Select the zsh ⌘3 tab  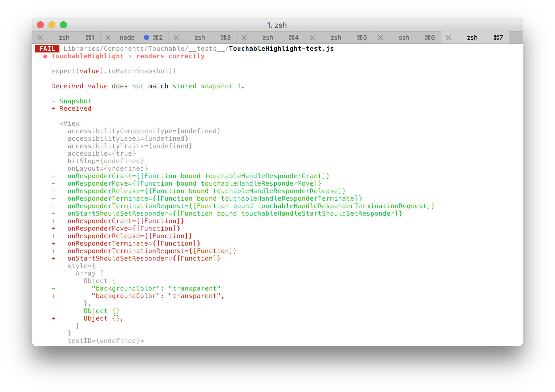coord(200,38)
